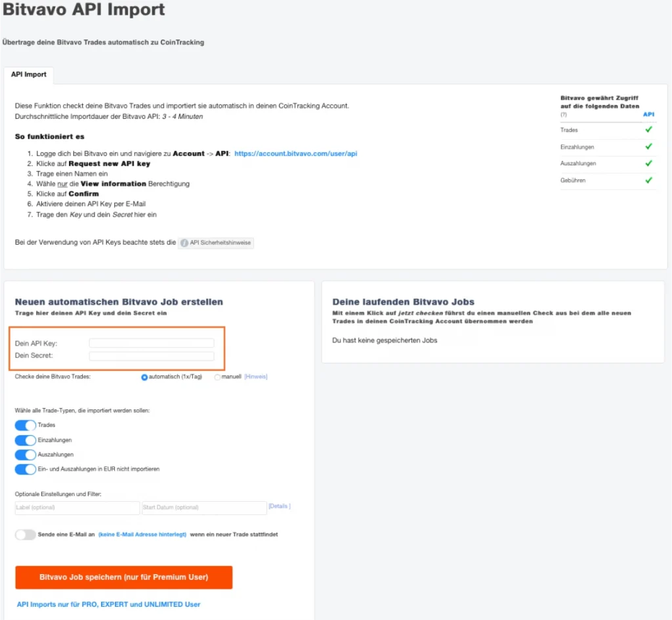Toggle the EUR deposits exclusion switch
The height and width of the screenshot is (620, 672).
[x=26, y=469]
